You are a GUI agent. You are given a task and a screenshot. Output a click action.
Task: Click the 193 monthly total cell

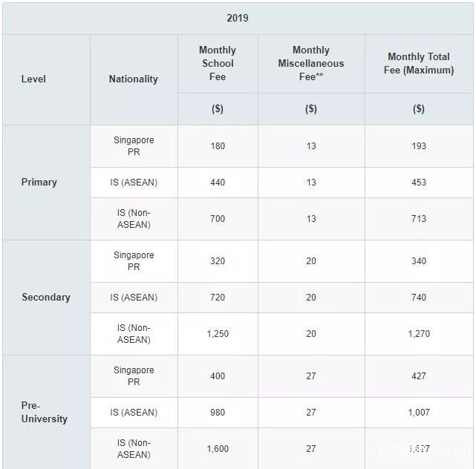(x=419, y=146)
